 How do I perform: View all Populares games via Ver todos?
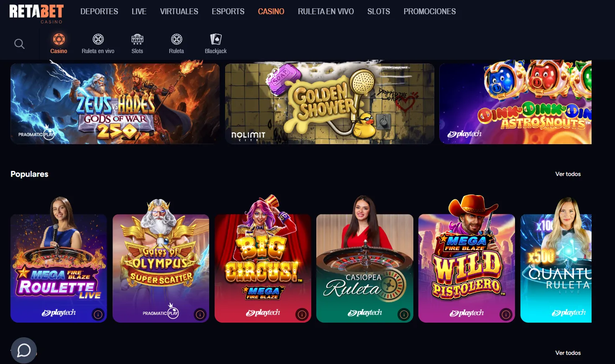pyautogui.click(x=568, y=174)
